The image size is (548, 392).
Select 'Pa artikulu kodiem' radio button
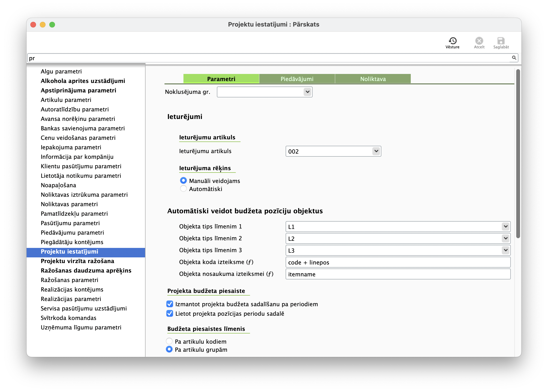[x=169, y=341]
